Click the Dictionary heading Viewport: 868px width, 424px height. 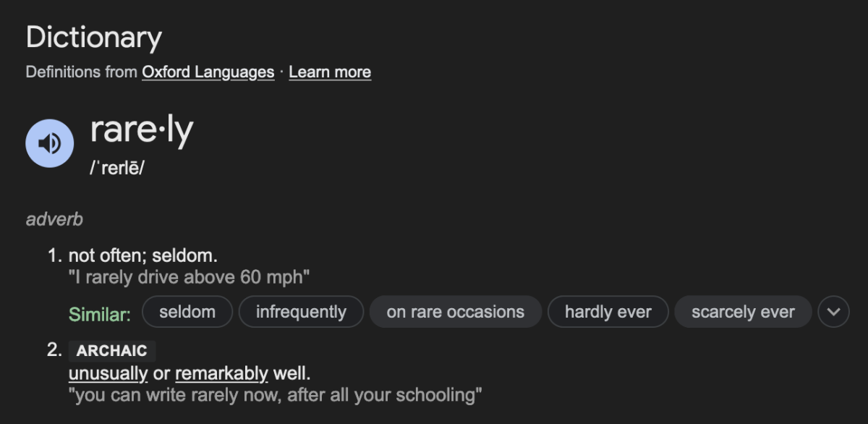[x=94, y=38]
